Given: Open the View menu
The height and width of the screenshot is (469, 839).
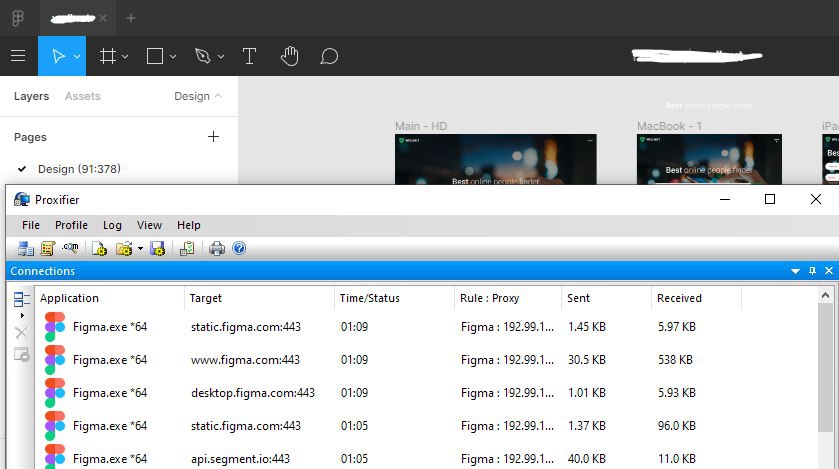Looking at the screenshot, I should (149, 225).
